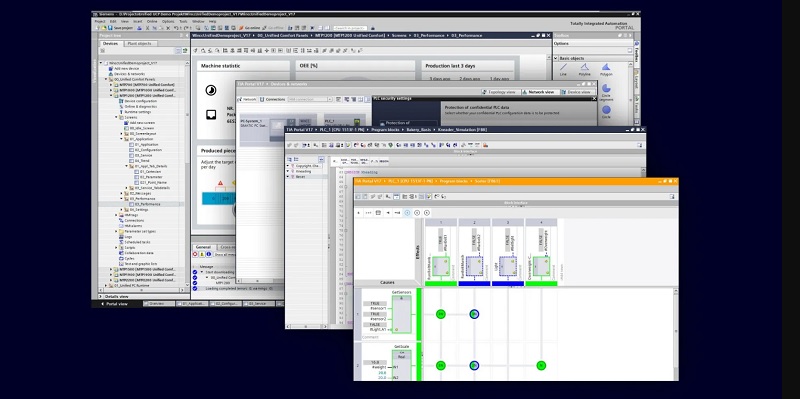This screenshot has width=800, height=399.
Task: Select the Circle basic object
Action: click(606, 112)
